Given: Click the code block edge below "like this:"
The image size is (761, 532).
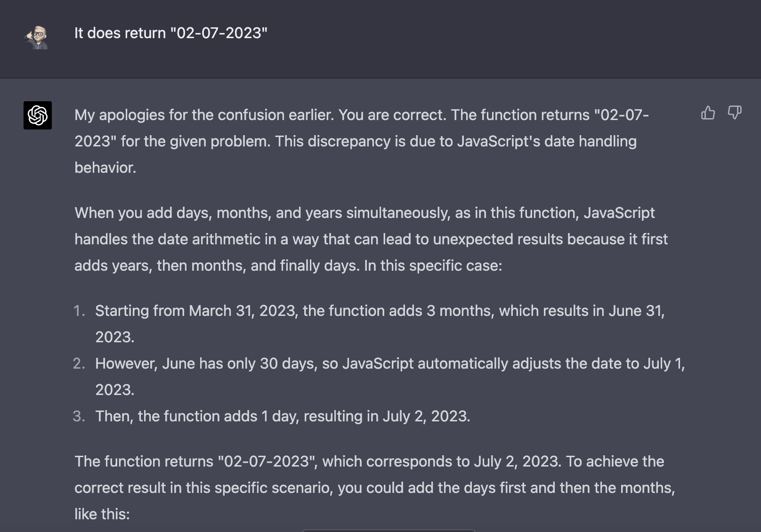Looking at the screenshot, I should (389, 530).
